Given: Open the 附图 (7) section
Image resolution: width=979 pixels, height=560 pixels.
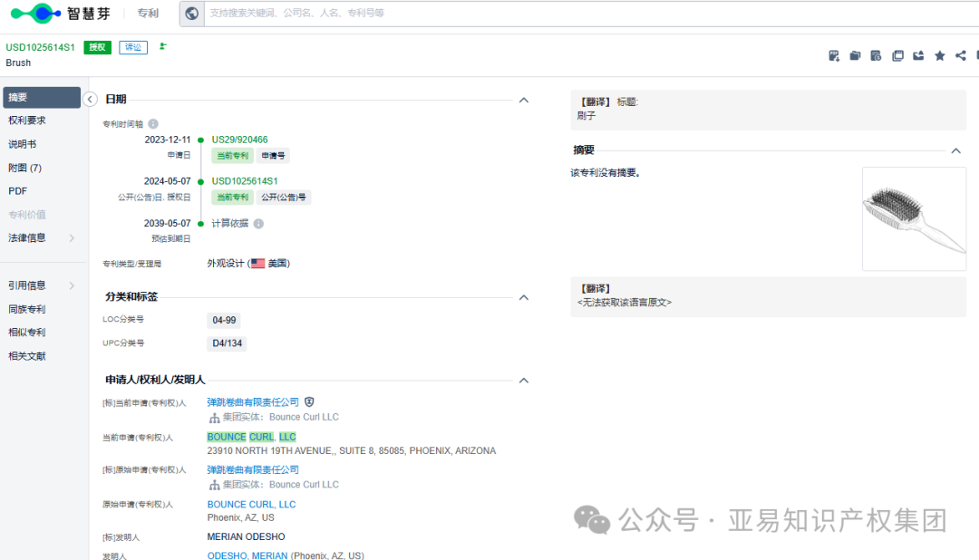Looking at the screenshot, I should pyautogui.click(x=25, y=167).
